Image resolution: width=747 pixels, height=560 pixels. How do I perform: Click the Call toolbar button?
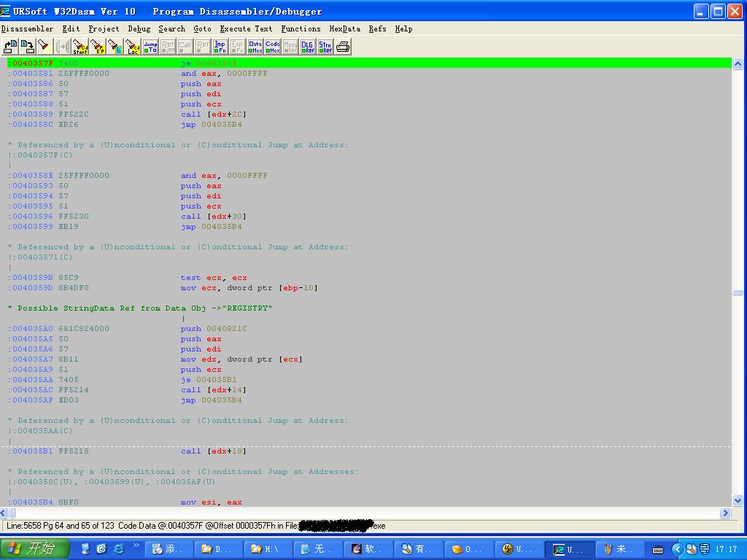pos(185,46)
